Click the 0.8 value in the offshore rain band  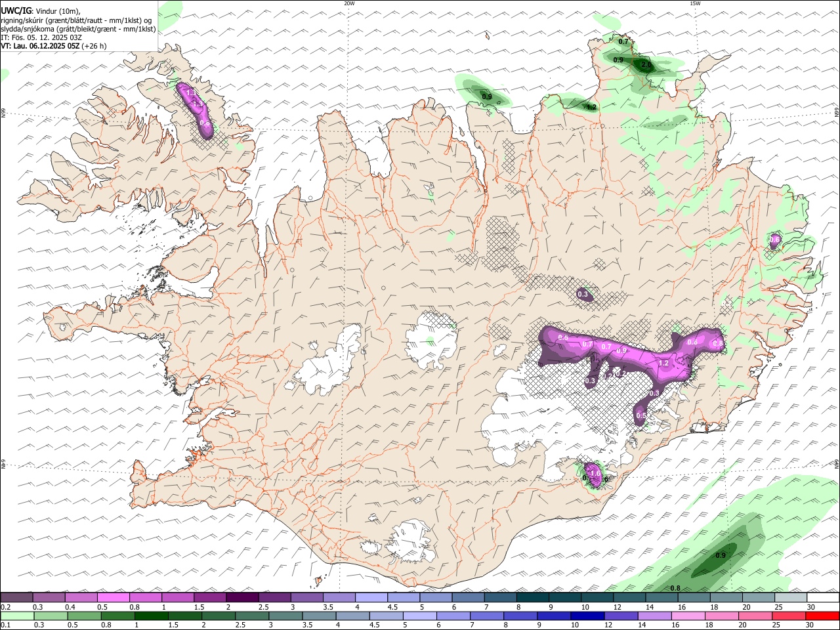[675, 588]
